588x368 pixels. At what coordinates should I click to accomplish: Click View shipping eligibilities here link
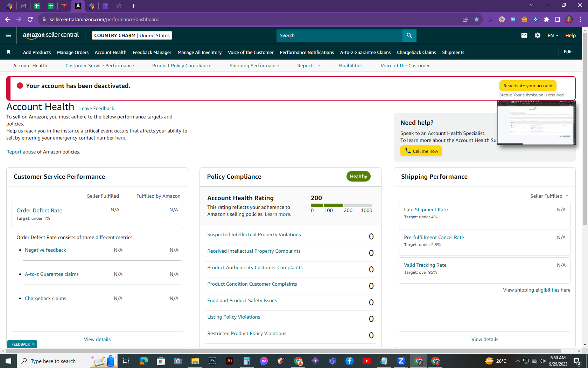pyautogui.click(x=537, y=290)
